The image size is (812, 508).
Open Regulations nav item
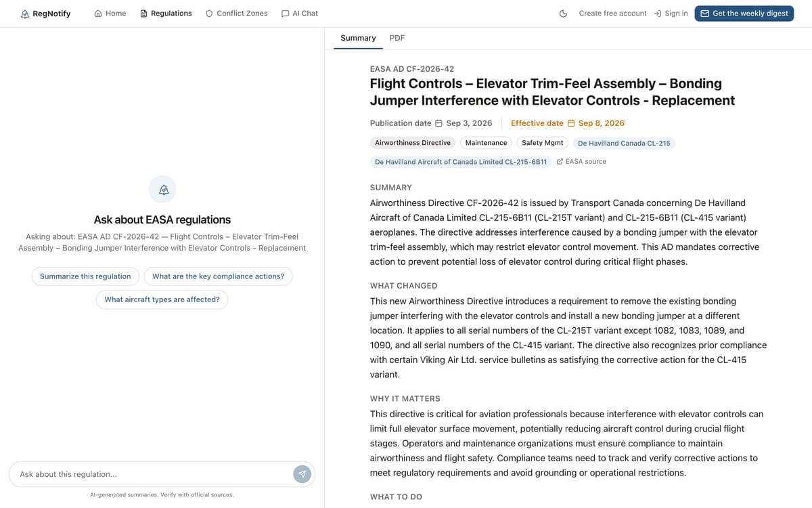[166, 14]
